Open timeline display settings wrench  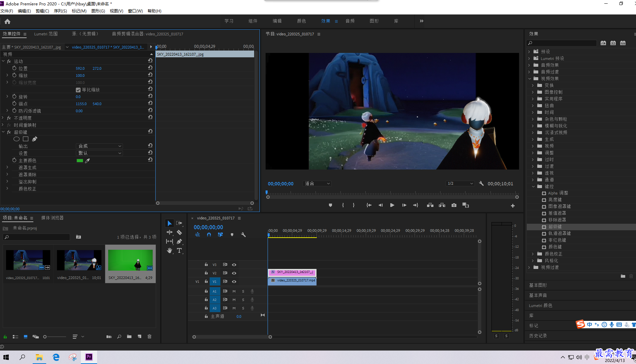pyautogui.click(x=243, y=235)
